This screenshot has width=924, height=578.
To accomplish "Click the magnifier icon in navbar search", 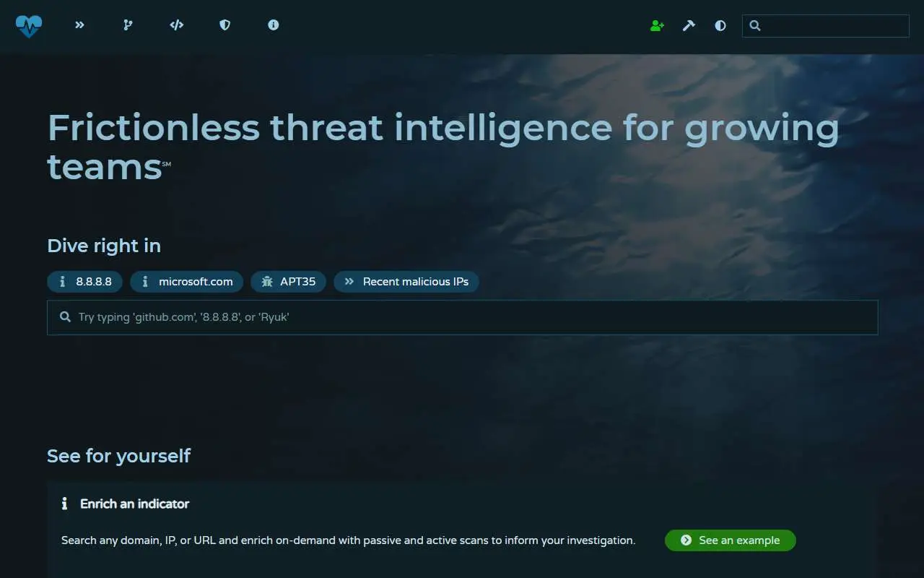I will click(x=755, y=25).
